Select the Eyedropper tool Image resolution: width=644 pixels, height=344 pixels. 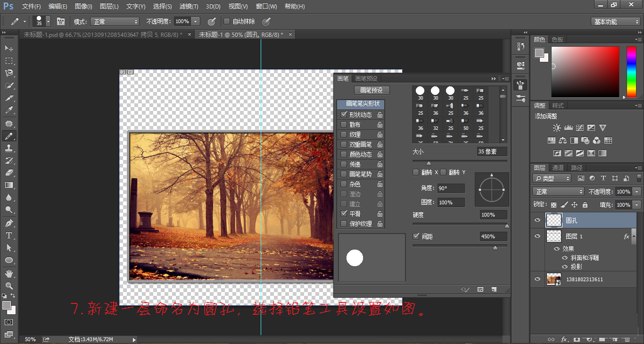pos(9,110)
